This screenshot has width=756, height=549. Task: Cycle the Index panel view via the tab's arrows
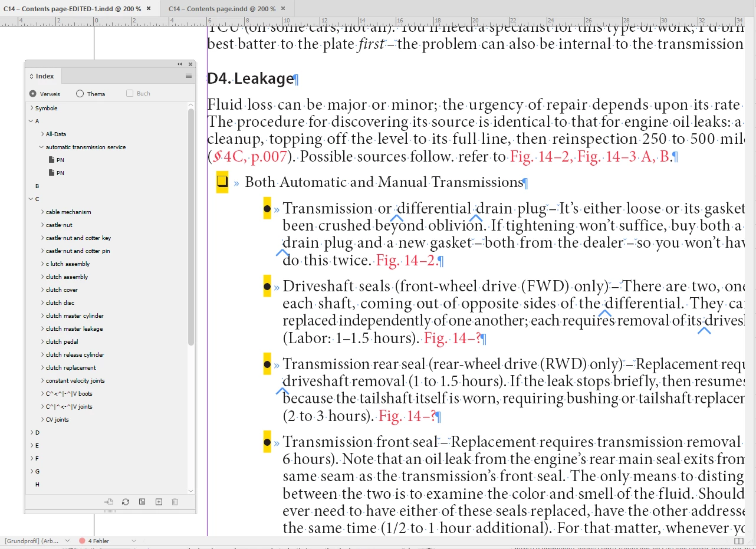32,76
